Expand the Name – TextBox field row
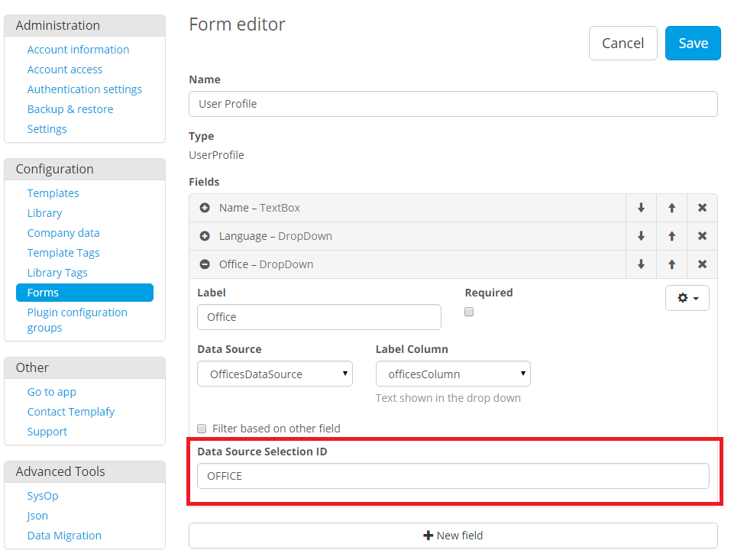Viewport: 731px width, 560px height. click(205, 207)
